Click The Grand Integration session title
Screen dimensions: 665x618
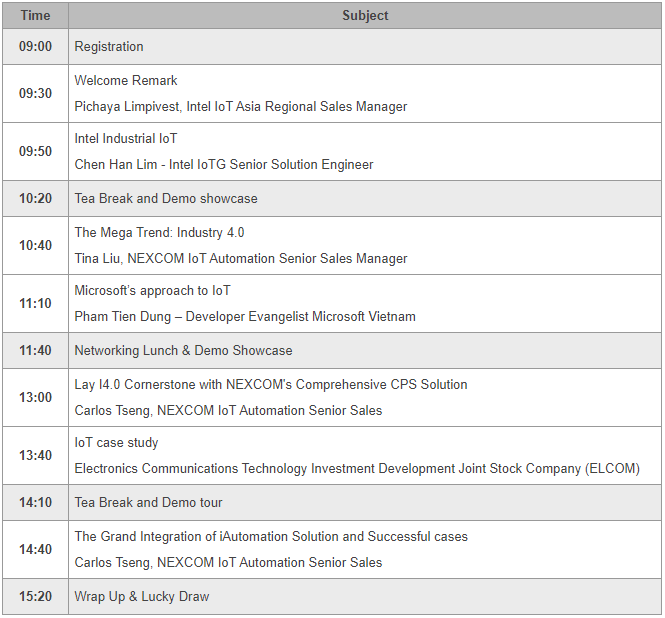(x=271, y=537)
